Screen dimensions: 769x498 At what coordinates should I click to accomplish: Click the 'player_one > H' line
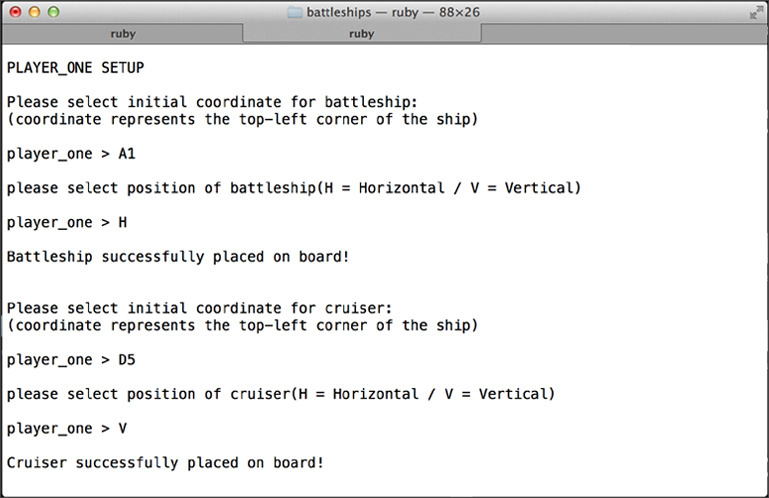click(67, 222)
